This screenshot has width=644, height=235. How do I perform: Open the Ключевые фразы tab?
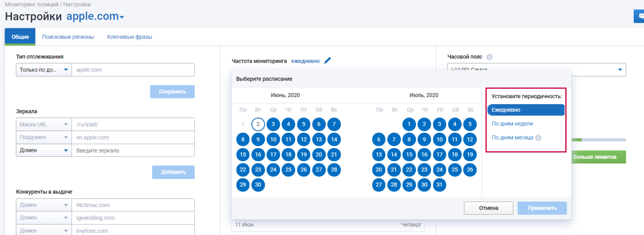129,37
